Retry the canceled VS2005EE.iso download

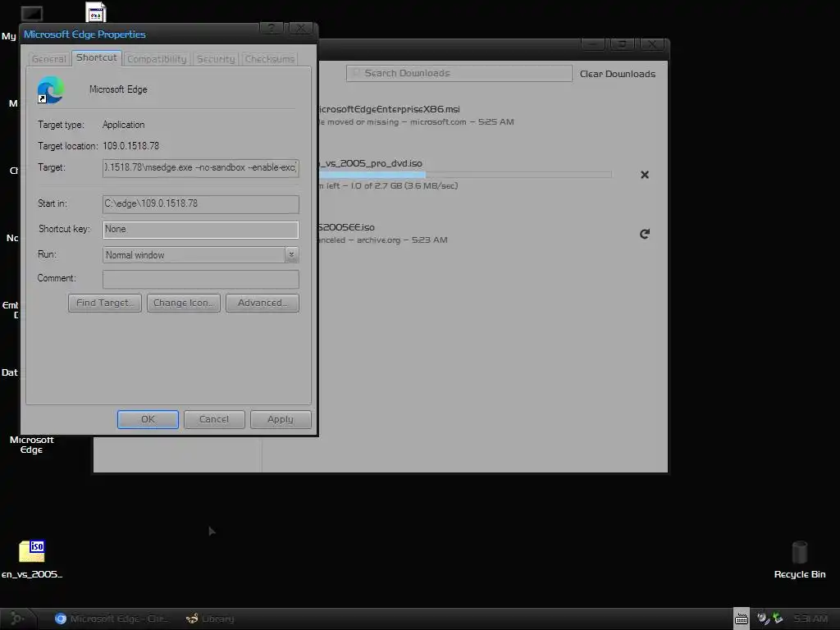pos(645,234)
